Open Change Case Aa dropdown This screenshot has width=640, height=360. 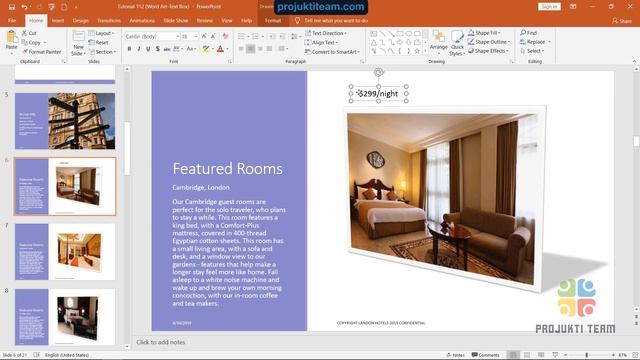click(x=191, y=49)
